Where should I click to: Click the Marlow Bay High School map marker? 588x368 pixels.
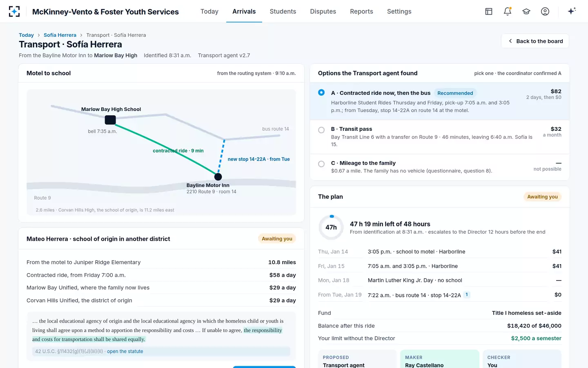110,120
